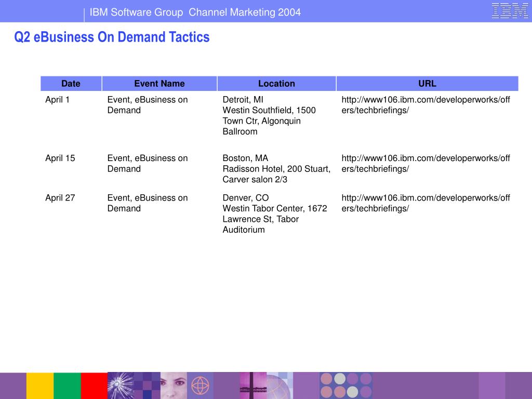Click header text 'IBM Software Group Channel Marketing 2004'

coord(195,12)
